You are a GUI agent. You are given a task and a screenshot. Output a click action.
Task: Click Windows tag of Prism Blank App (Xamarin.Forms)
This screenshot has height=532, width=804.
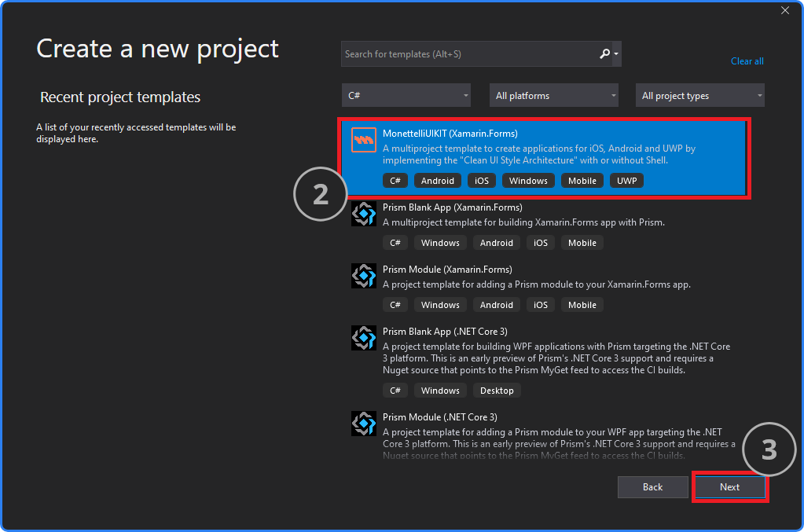tap(440, 242)
